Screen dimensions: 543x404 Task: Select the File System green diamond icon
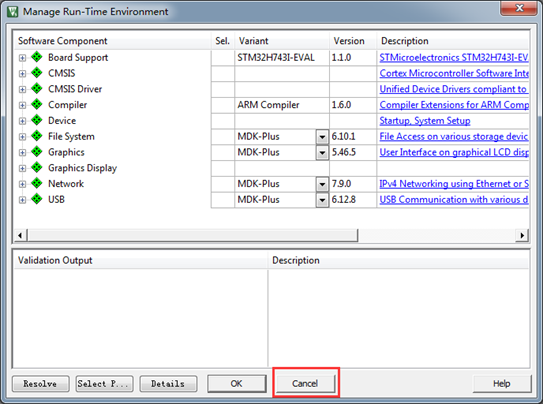coord(37,136)
